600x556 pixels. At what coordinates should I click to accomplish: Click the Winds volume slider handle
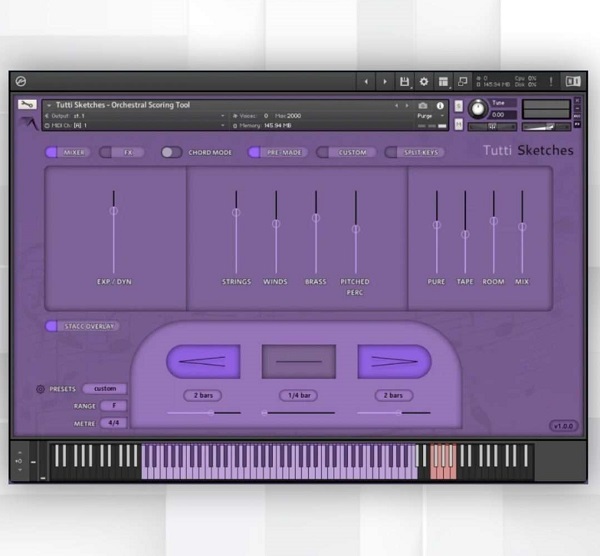276,224
